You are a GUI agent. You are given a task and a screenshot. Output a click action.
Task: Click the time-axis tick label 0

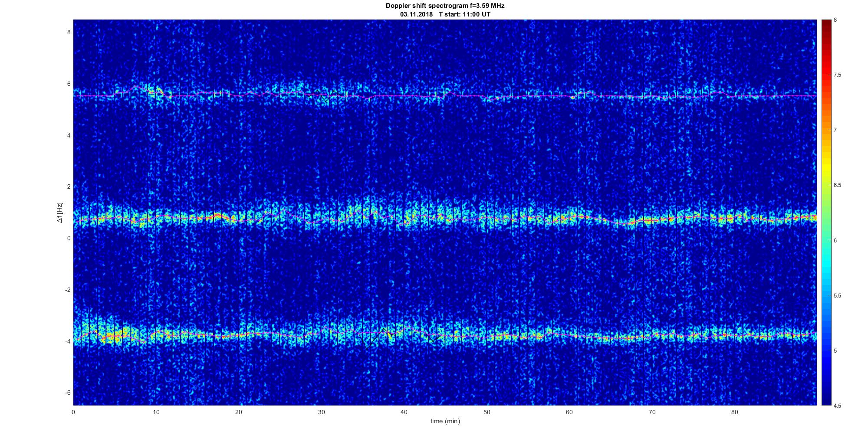coord(73,412)
